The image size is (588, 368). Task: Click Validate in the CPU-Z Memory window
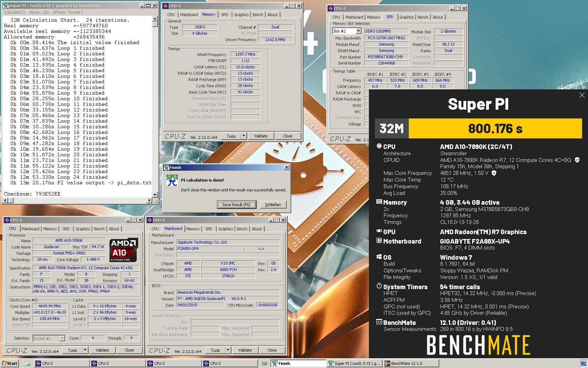261,136
